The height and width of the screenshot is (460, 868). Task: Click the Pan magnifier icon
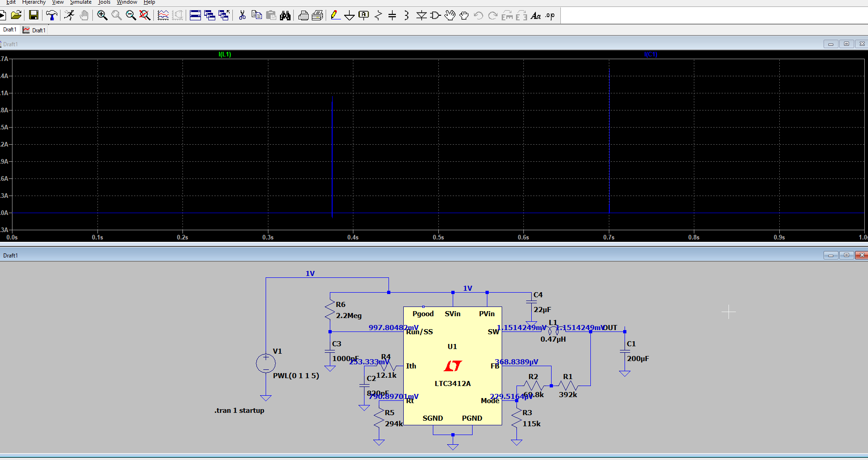(x=116, y=15)
